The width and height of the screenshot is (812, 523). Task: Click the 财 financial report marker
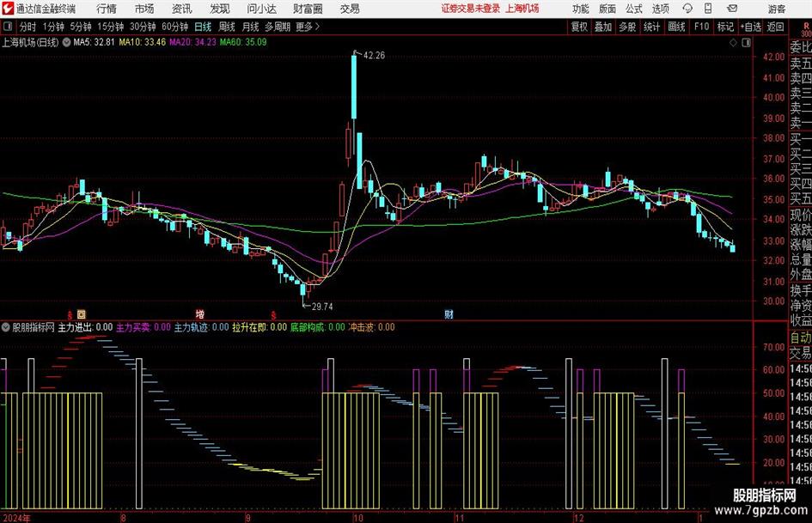tap(449, 314)
